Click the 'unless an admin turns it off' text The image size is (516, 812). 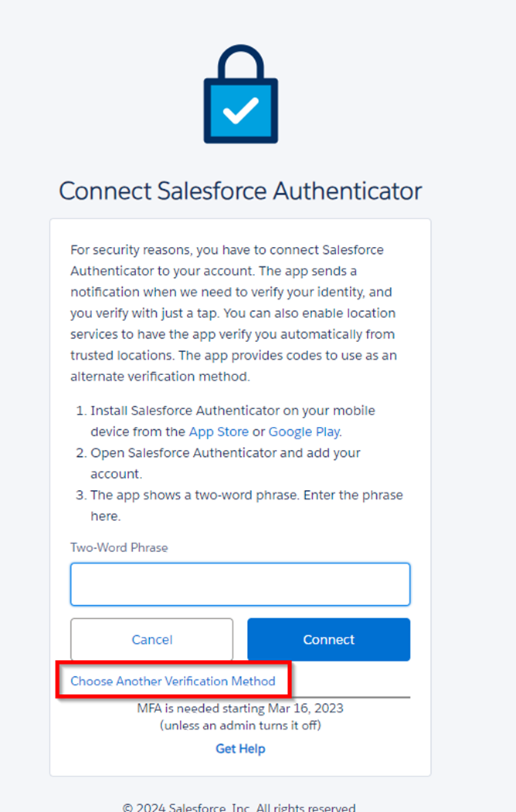[x=240, y=726]
